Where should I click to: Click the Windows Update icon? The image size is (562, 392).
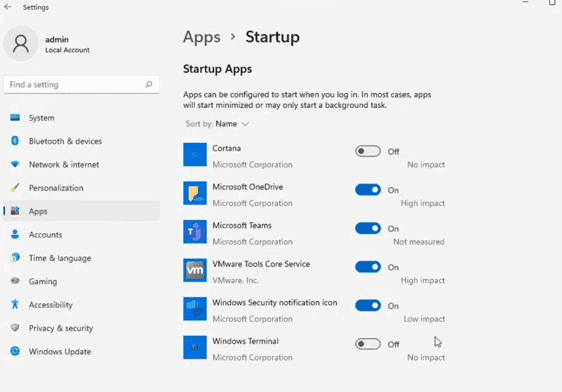click(x=15, y=351)
